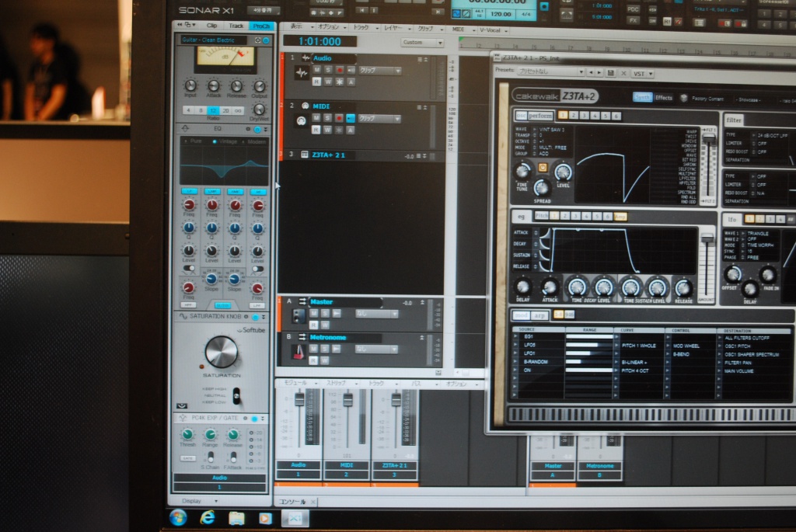Click the Console tab close button
This screenshot has width=796, height=532.
pyautogui.click(x=312, y=502)
